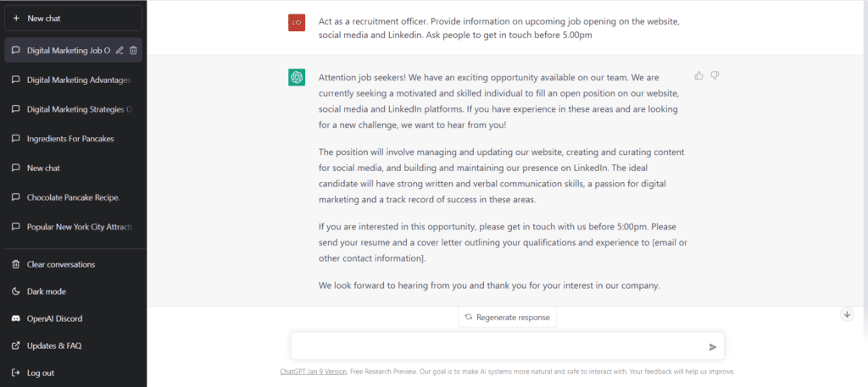Open Popular New York City Attractions chat
868x387 pixels.
pyautogui.click(x=73, y=227)
